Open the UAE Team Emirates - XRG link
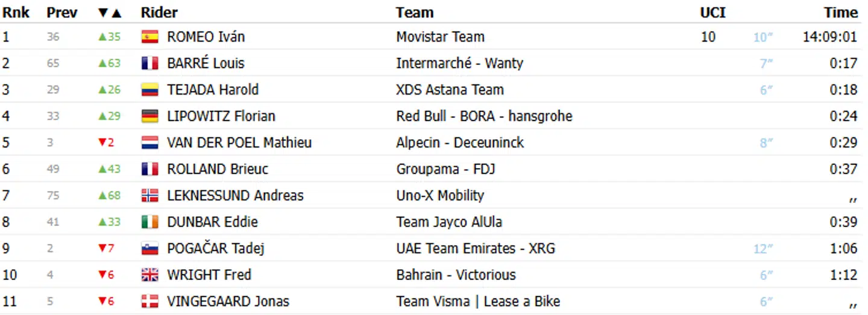The width and height of the screenshot is (868, 315). (476, 249)
